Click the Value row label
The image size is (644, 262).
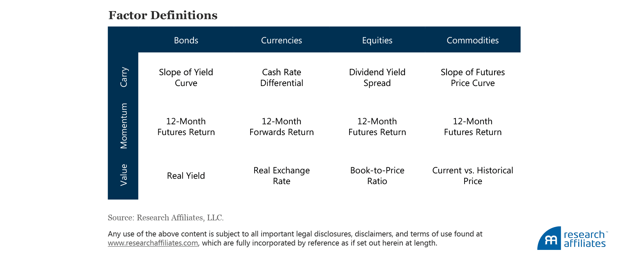point(124,175)
